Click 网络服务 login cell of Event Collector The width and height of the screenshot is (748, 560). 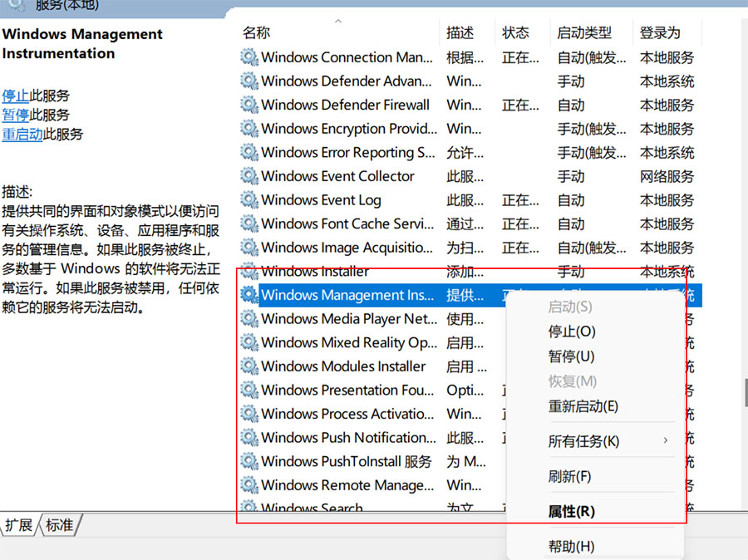[x=667, y=176]
